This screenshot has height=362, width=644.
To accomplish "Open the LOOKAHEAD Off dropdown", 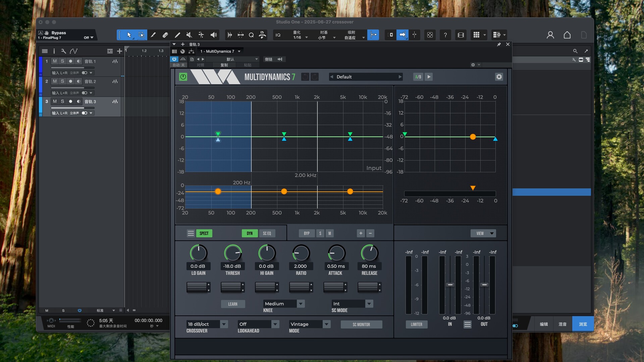I will tap(258, 324).
